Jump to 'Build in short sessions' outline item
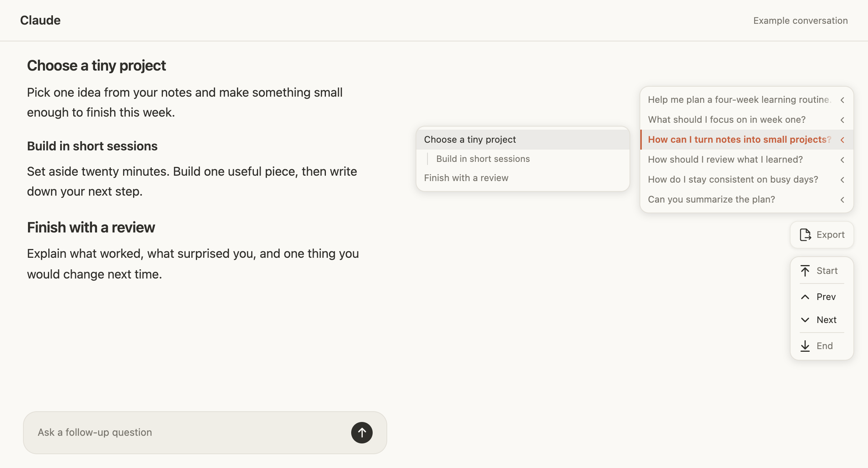 tap(523, 159)
